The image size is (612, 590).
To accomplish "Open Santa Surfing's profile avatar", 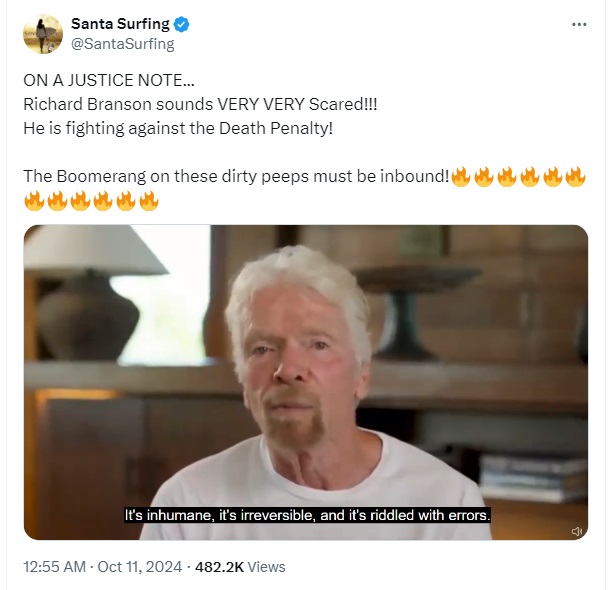I will tap(43, 34).
